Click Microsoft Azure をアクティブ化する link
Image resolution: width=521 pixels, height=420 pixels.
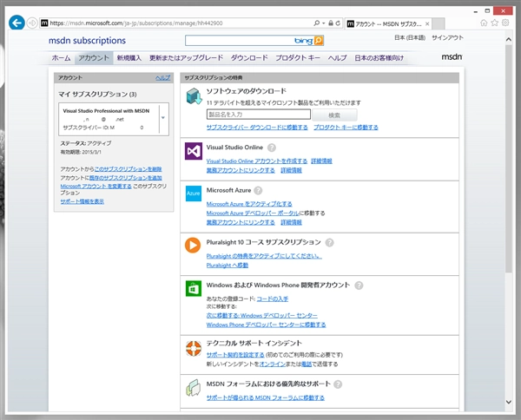pyautogui.click(x=249, y=204)
